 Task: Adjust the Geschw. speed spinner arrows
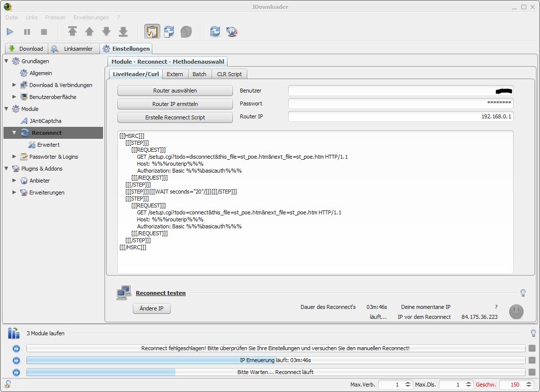pos(529,385)
